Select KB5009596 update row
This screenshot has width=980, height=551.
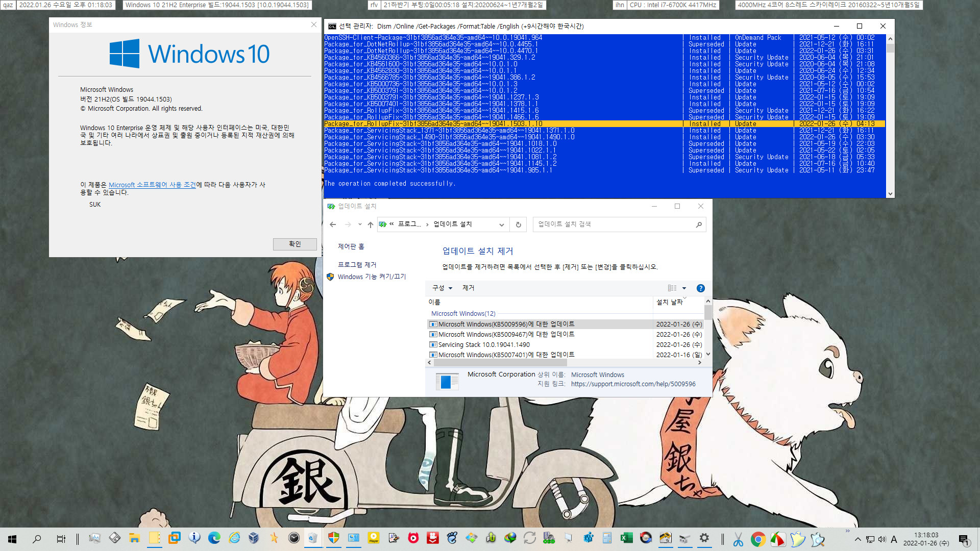pyautogui.click(x=566, y=324)
